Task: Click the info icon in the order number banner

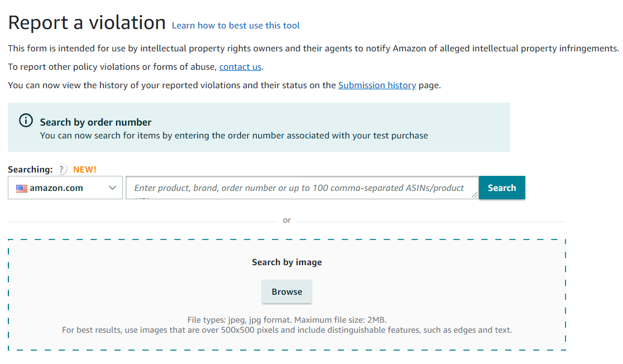Action: (x=26, y=120)
